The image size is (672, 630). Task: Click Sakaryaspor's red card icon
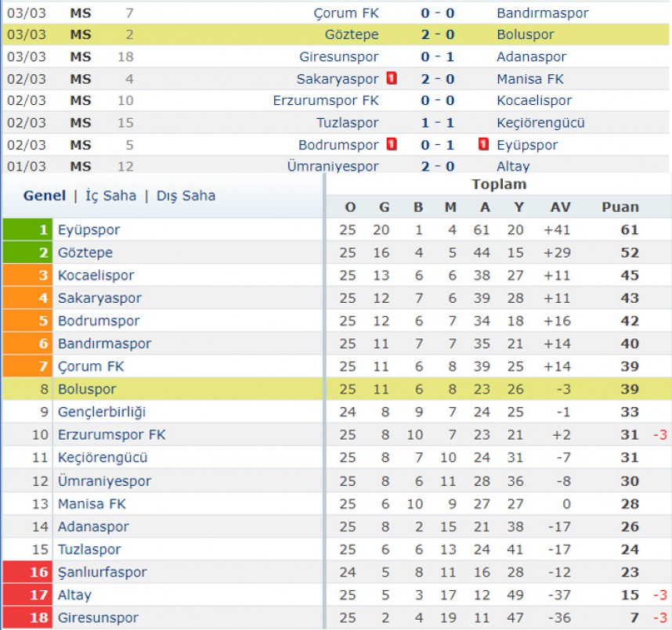392,78
